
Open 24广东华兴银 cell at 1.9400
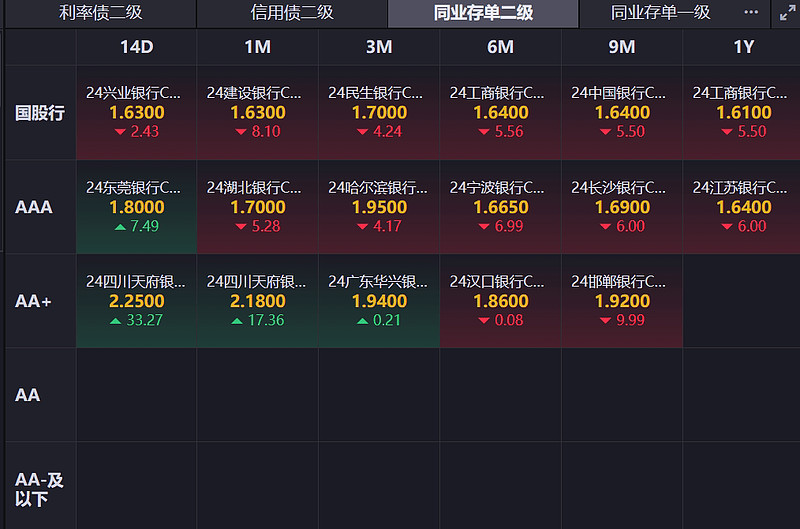(379, 301)
